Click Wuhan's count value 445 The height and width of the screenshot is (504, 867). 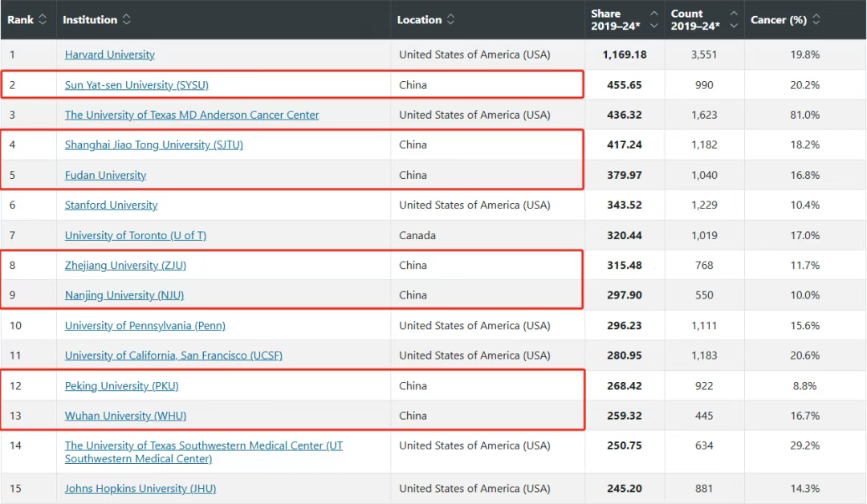[x=704, y=416]
